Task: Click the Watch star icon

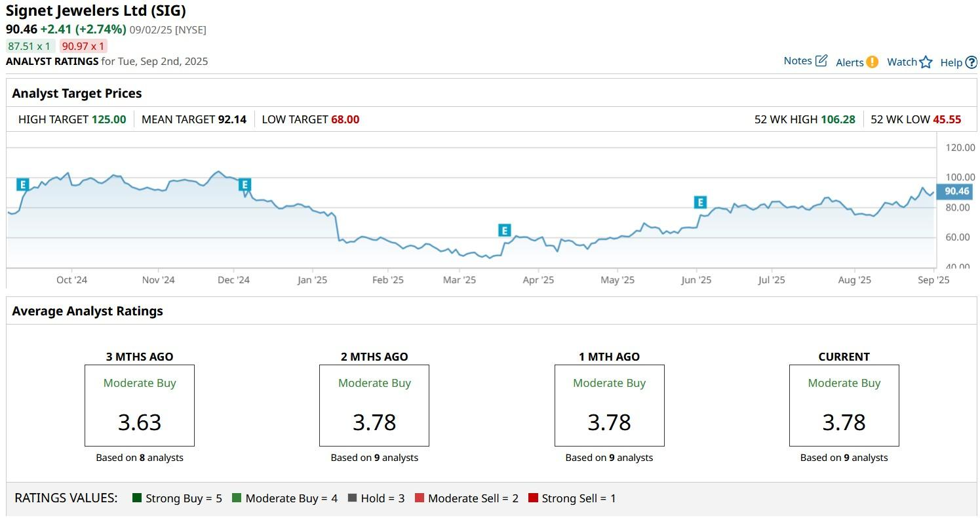Action: tap(926, 62)
